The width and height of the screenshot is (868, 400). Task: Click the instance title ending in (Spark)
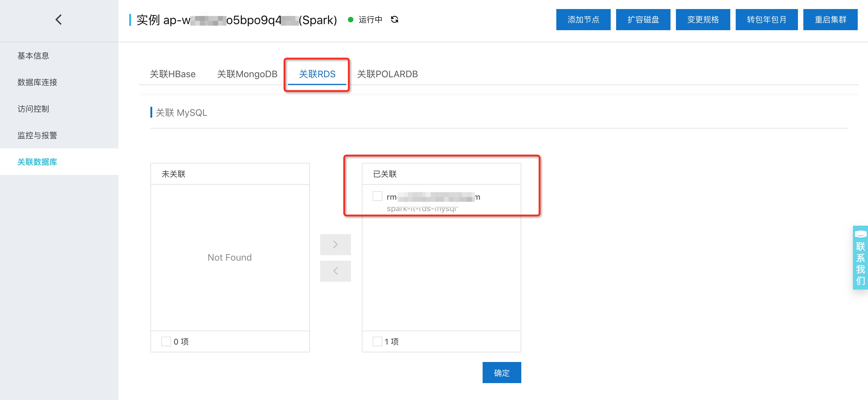[x=236, y=20]
